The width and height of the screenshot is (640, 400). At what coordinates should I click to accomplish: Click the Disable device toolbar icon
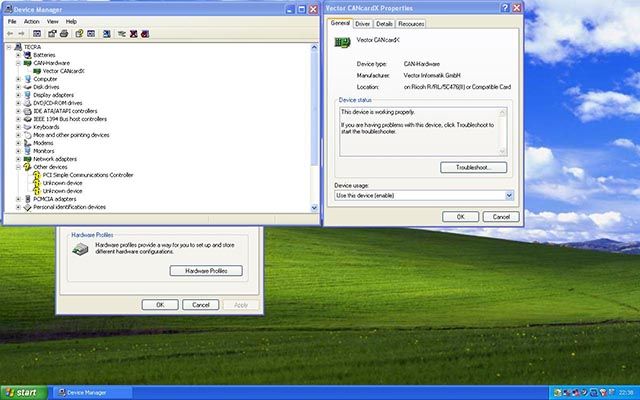tap(145, 34)
